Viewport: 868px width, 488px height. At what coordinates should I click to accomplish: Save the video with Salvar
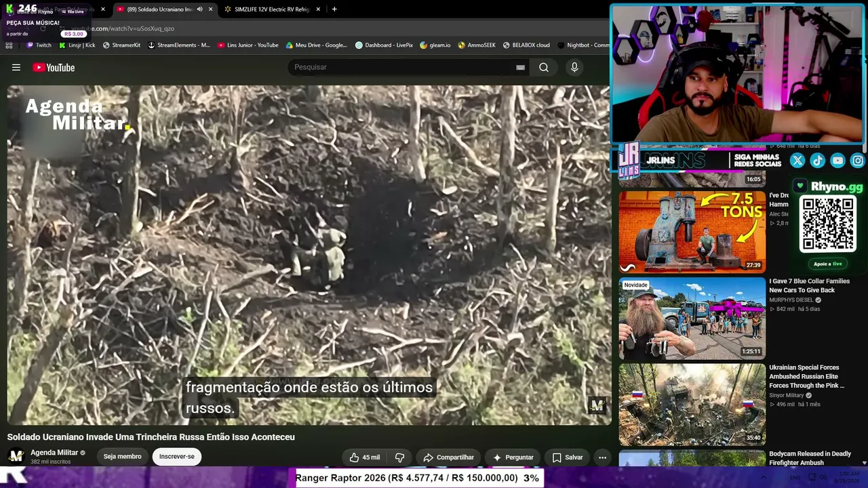pyautogui.click(x=567, y=457)
